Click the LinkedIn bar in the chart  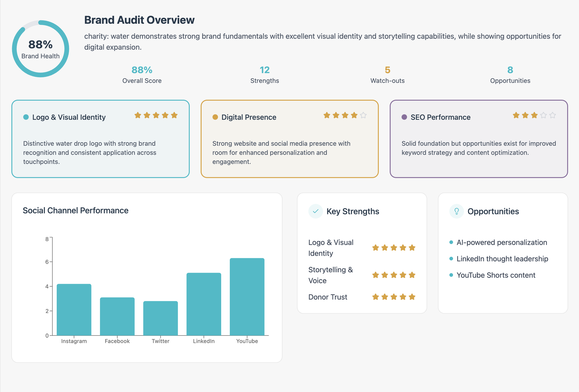pyautogui.click(x=204, y=304)
